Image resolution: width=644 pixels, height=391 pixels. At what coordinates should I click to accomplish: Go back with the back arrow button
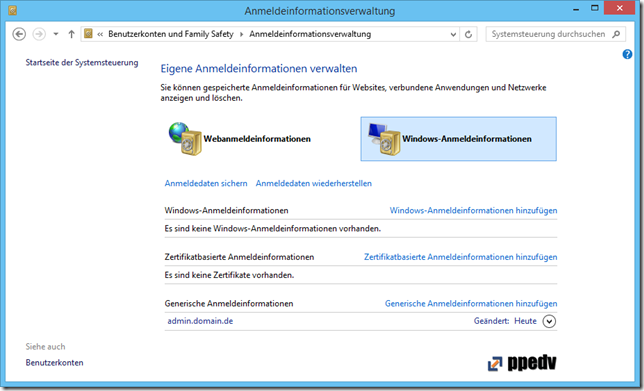[x=19, y=34]
